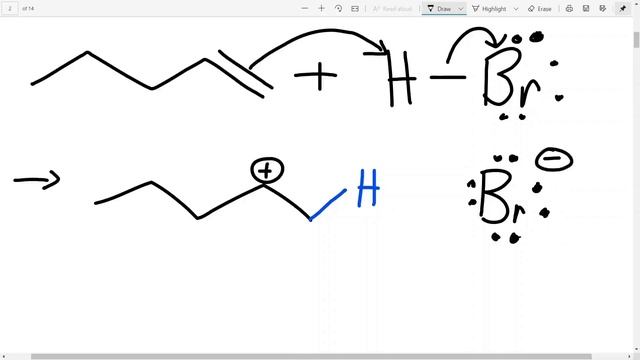This screenshot has height=360, width=640.
Task: Click the page number input field
Action: [10, 9]
